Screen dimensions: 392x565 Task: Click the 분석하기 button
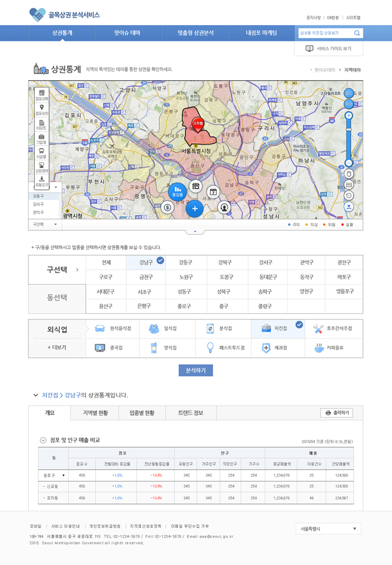tap(195, 371)
